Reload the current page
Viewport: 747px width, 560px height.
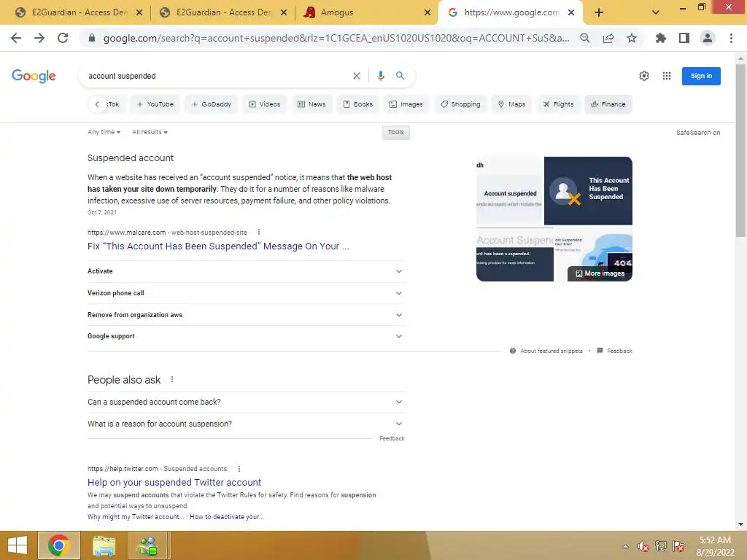tap(63, 38)
